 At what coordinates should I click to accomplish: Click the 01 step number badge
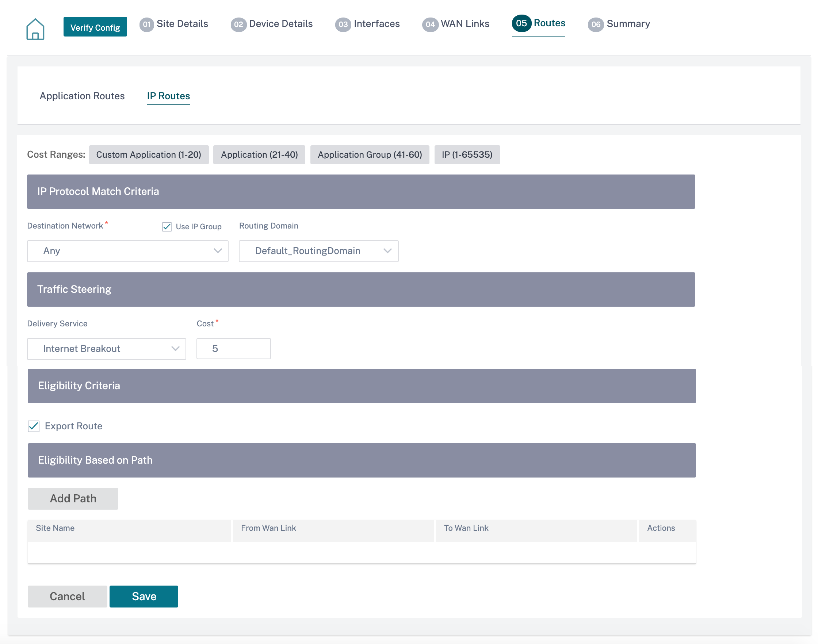(146, 24)
